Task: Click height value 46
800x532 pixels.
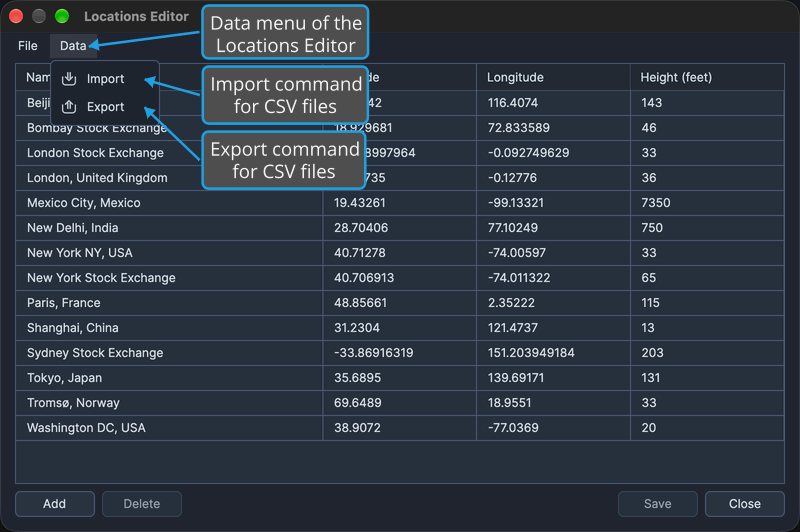Action: point(649,128)
